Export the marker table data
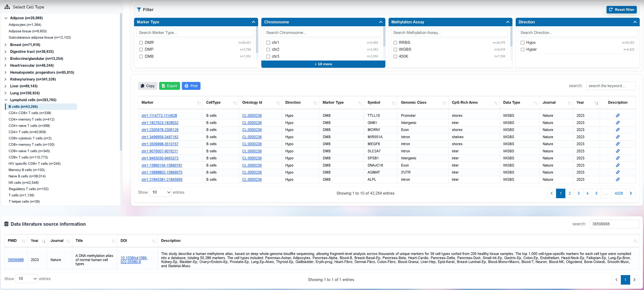Screen dimensions: 644x290 (x=169, y=86)
